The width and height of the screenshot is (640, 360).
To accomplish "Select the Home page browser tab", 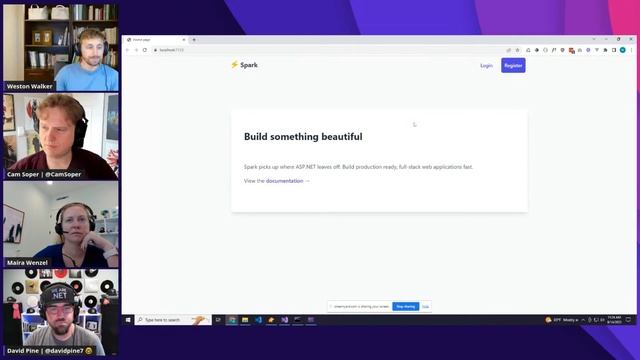I will pos(155,40).
